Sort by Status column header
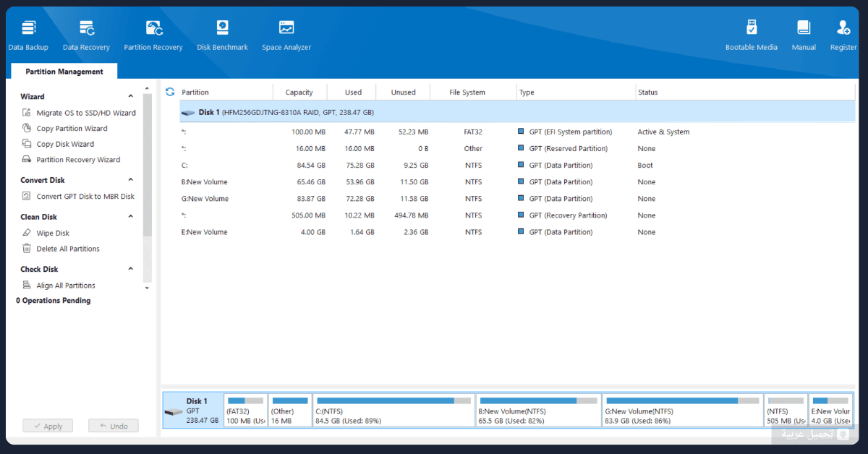Screen dimensions: 868x454 745,93
